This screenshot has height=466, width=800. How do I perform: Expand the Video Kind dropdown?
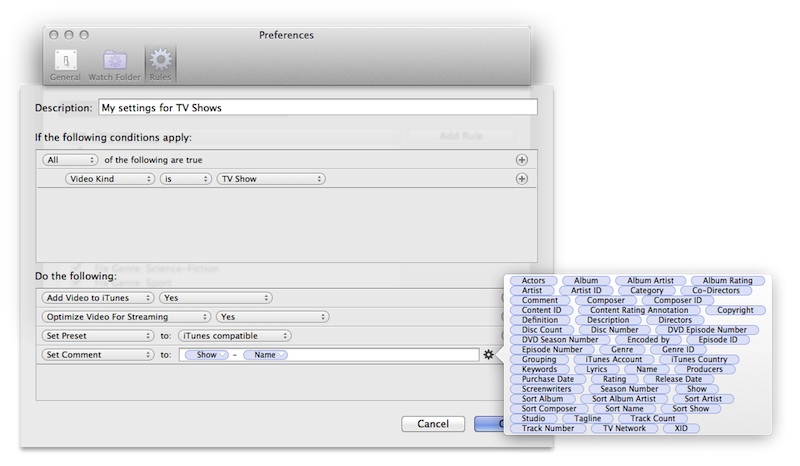tap(109, 179)
